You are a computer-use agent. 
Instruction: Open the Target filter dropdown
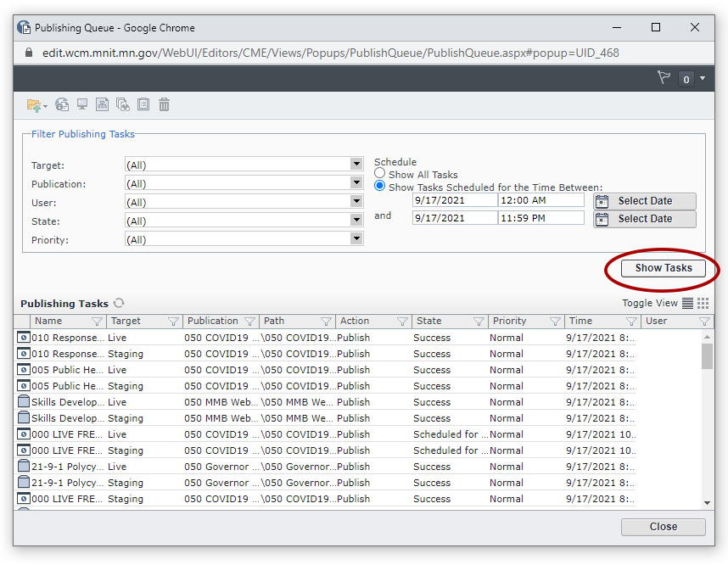tap(356, 165)
